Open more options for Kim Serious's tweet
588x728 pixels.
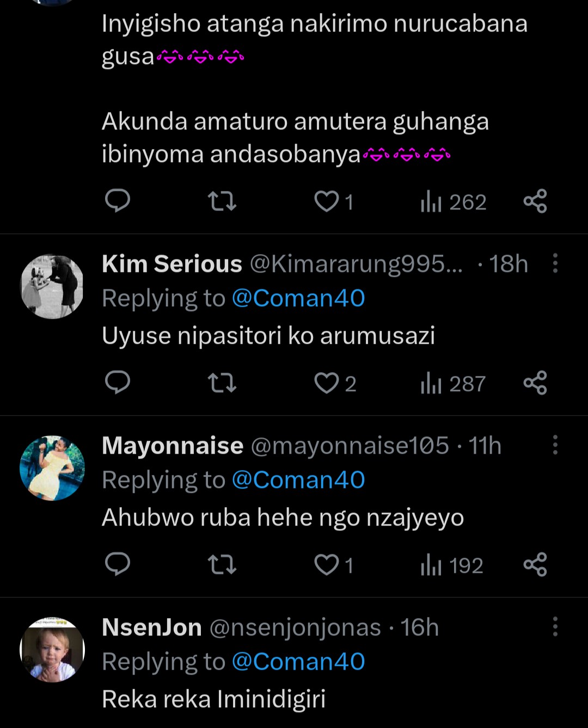point(555,263)
